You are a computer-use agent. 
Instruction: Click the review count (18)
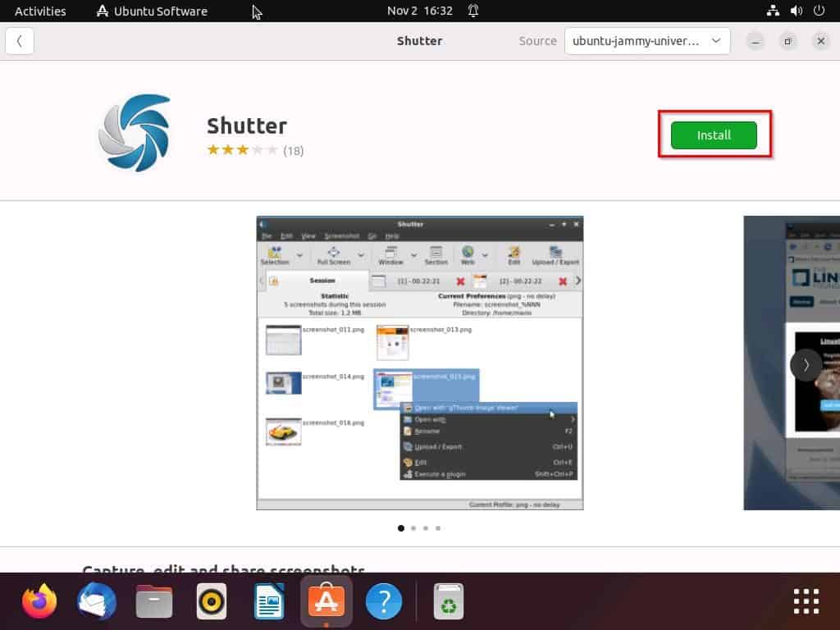pyautogui.click(x=293, y=151)
